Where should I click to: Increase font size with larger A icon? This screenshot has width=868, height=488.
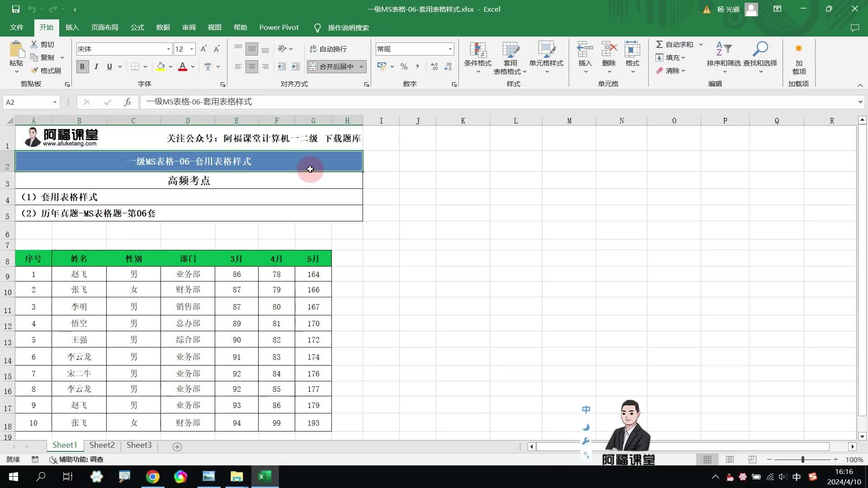(203, 49)
